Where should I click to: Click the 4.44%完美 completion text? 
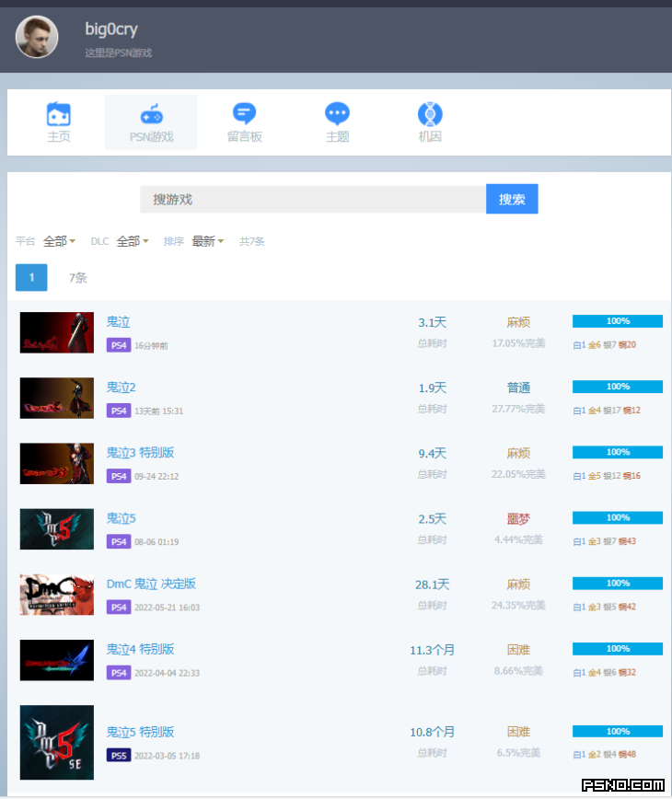(518, 539)
